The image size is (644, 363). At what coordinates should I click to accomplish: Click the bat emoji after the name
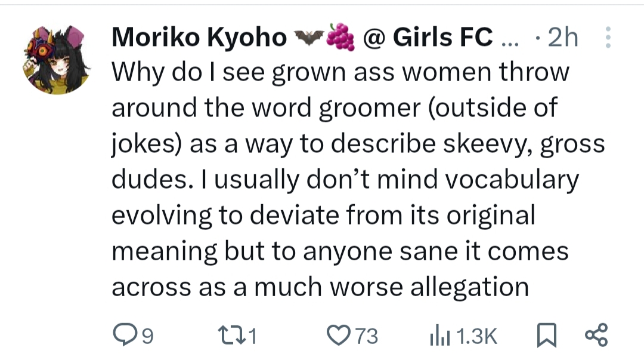tap(308, 38)
